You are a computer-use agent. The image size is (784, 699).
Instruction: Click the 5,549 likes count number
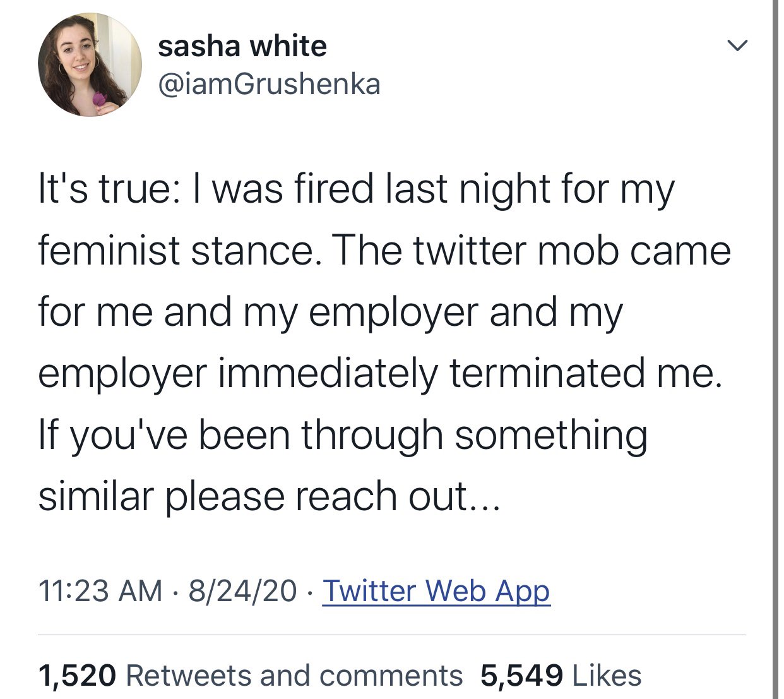pyautogui.click(x=521, y=676)
